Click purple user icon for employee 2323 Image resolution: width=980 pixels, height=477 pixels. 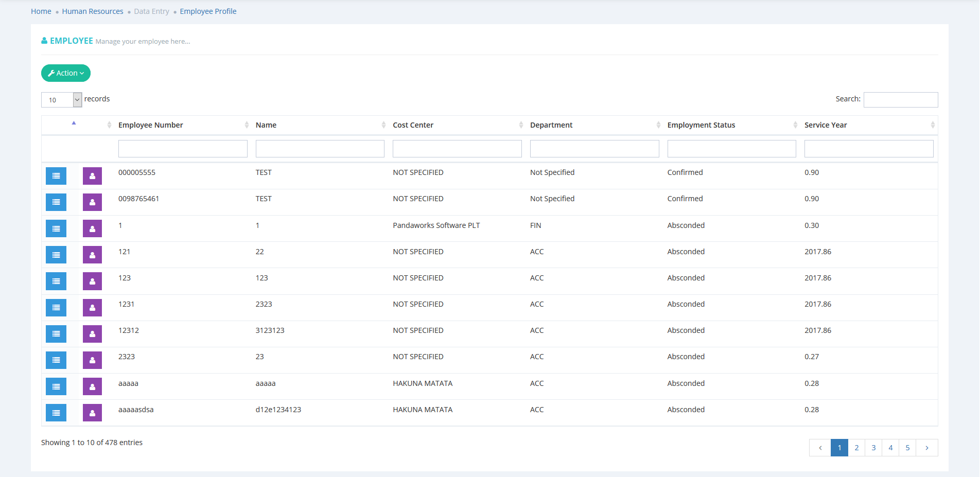click(92, 360)
